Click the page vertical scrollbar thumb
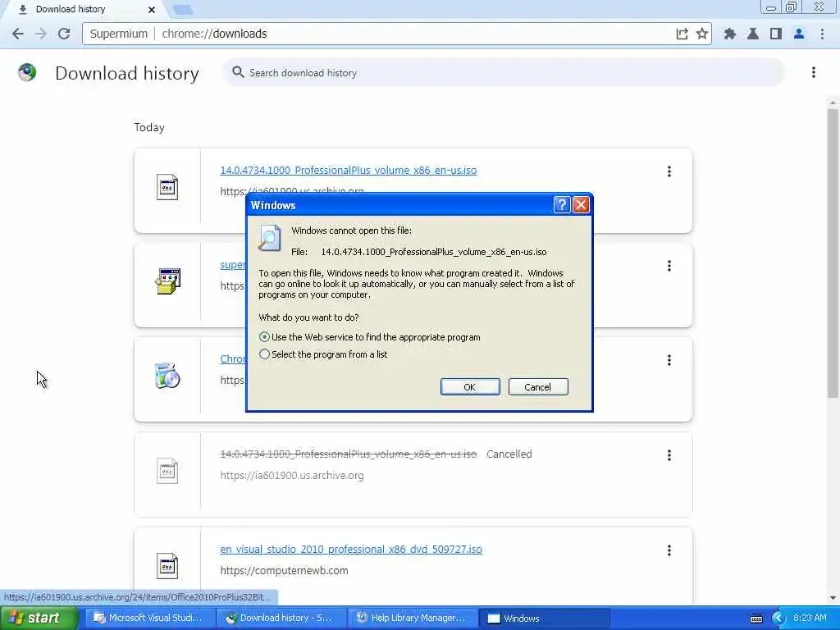This screenshot has height=630, width=840. point(833,252)
